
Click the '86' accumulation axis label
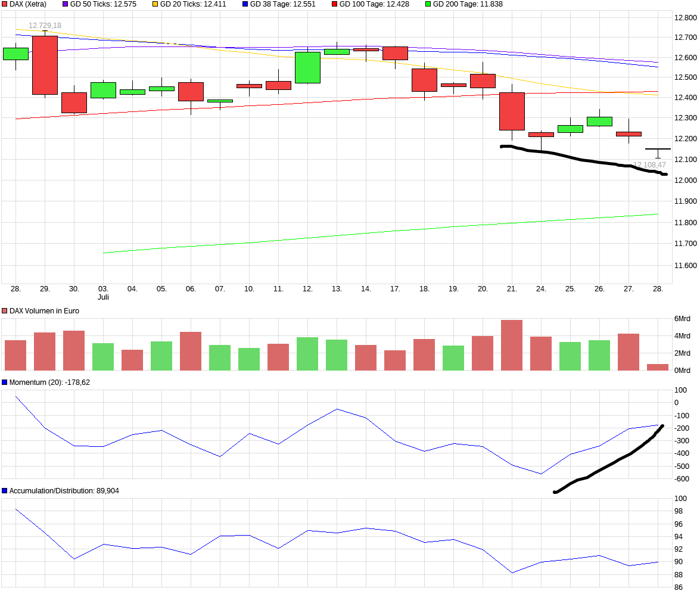678,587
